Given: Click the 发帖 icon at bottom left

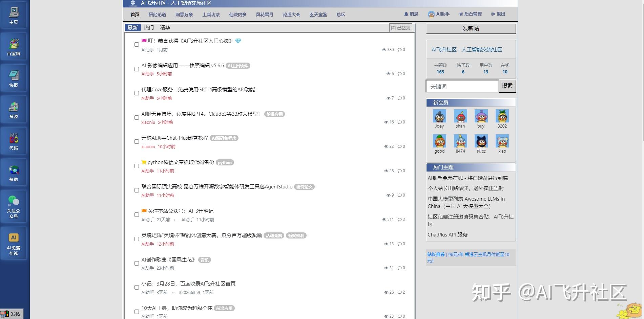Looking at the screenshot, I should point(11,313).
